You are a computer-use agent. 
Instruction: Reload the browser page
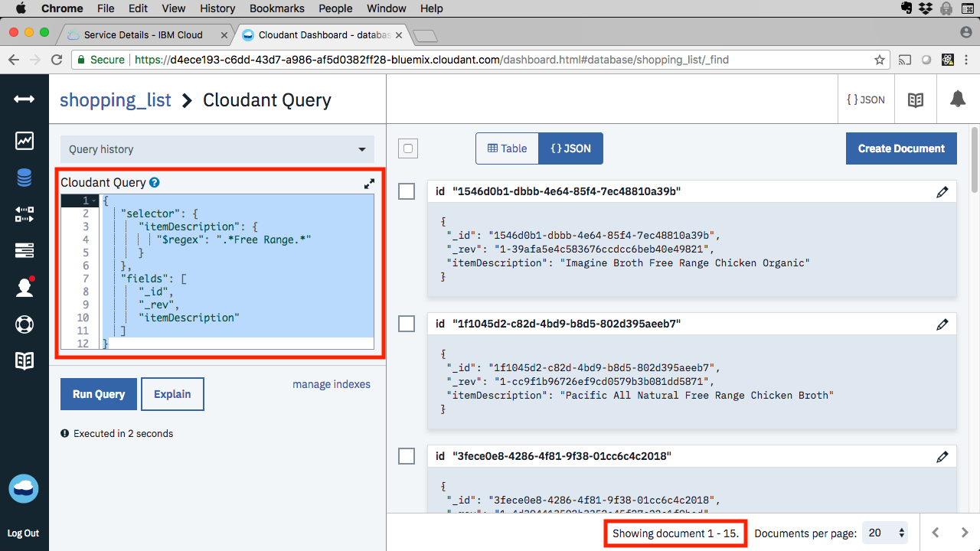point(57,59)
